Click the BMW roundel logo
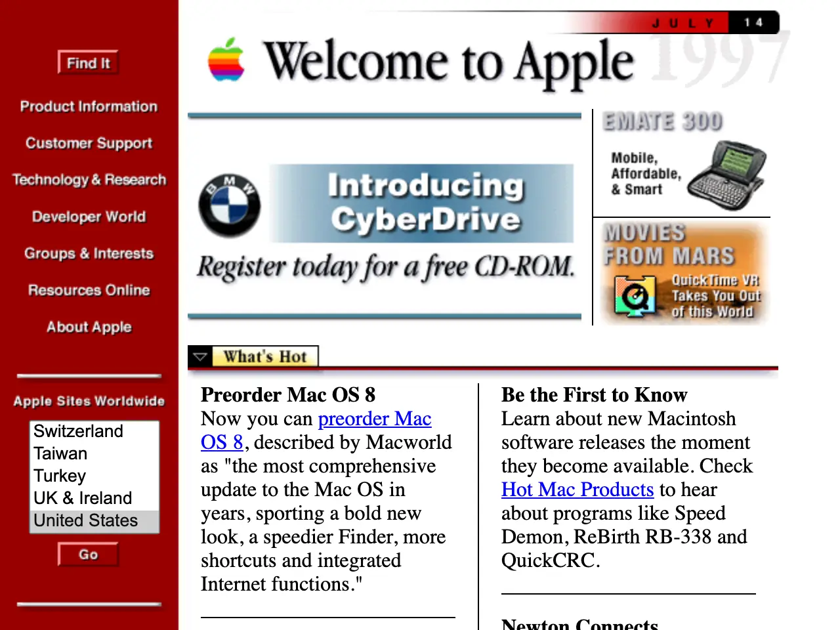 coord(230,206)
